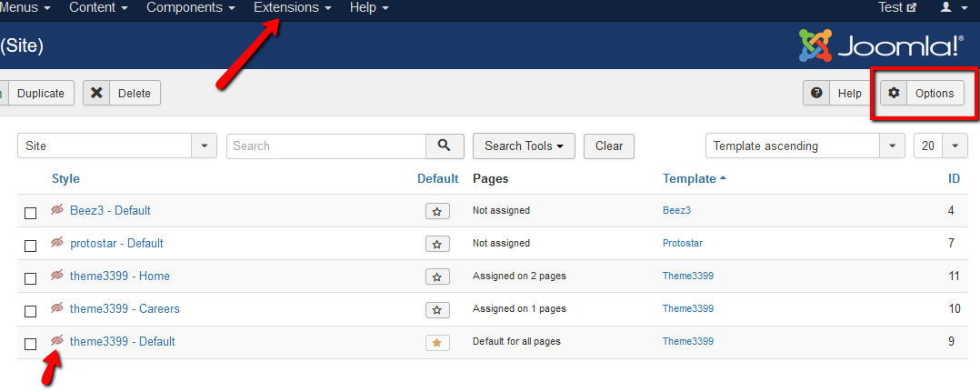Click the Options button
This screenshot has width=980, height=392.
pos(923,93)
